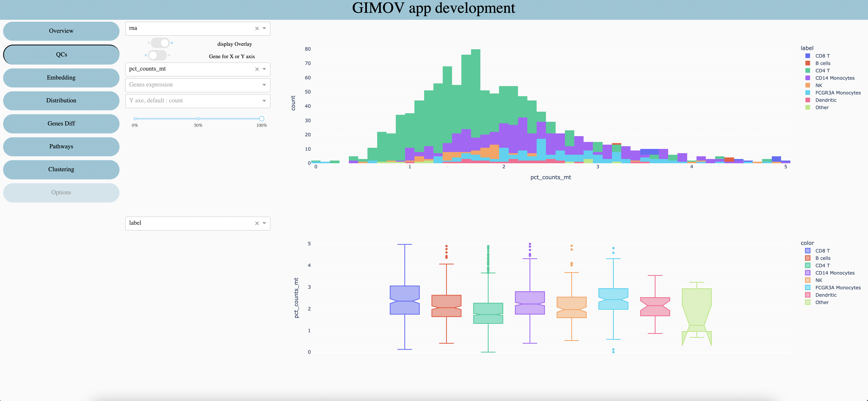Toggle the Gene for X or Y axis switch
The height and width of the screenshot is (401, 868).
click(x=157, y=55)
